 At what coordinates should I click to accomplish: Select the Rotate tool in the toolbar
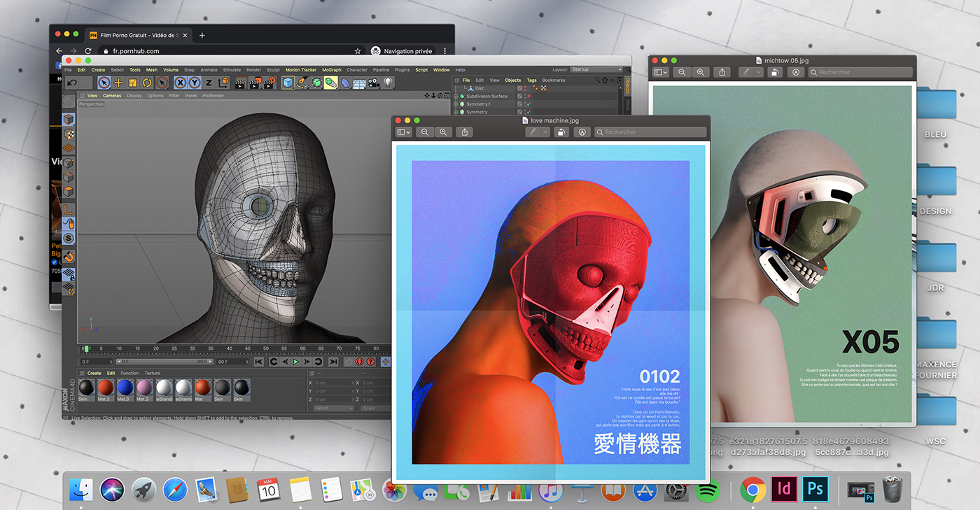click(x=147, y=83)
